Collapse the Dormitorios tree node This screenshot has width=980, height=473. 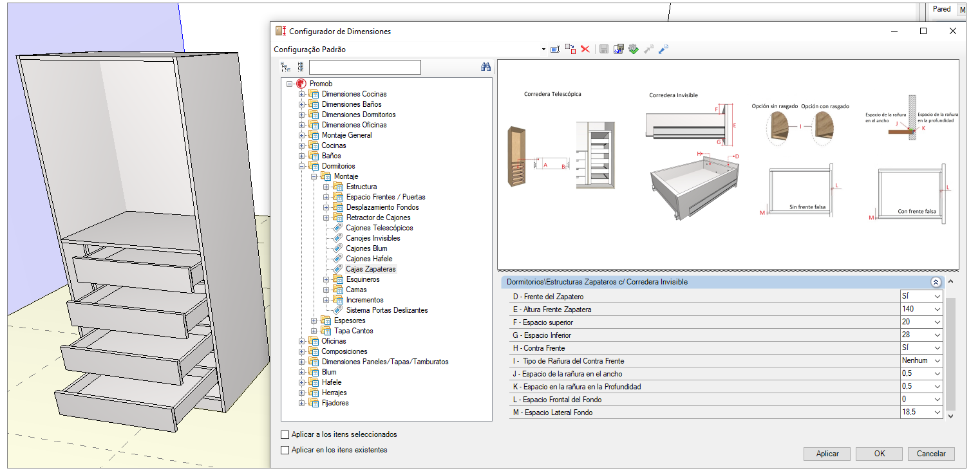coord(302,166)
